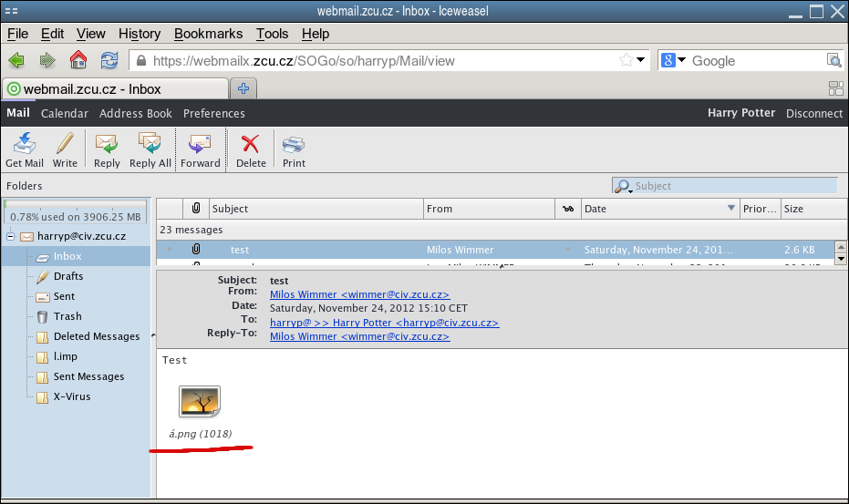
Task: Open a new browser tab
Action: (x=243, y=88)
